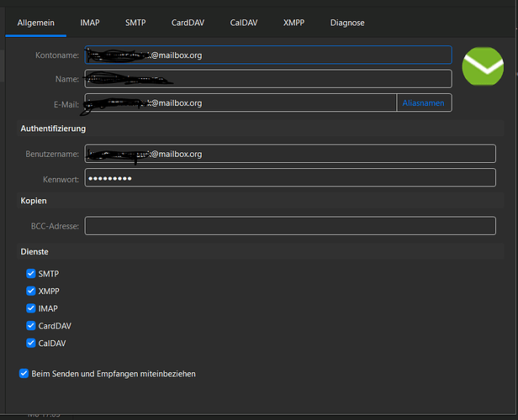
Task: Toggle the XMPP service checkbox
Action: pos(31,291)
